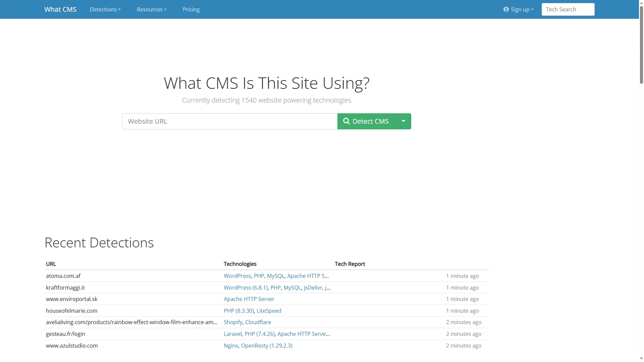Select the atoma.com.af URL text
Screen dimensions: 644x362
(x=63, y=276)
